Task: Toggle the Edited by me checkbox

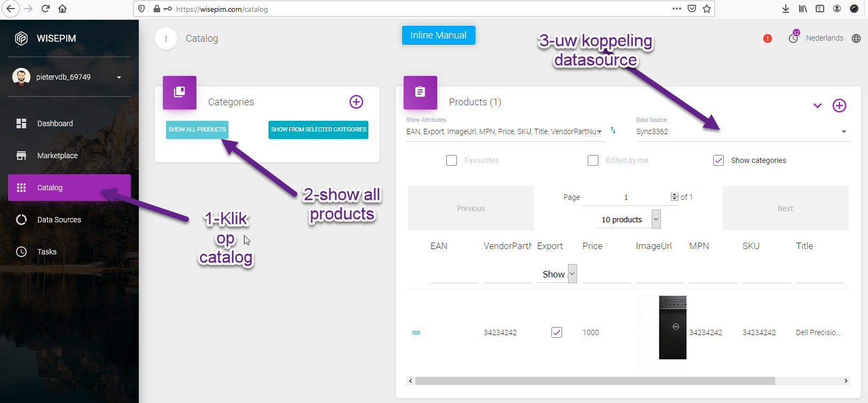Action: 593,160
